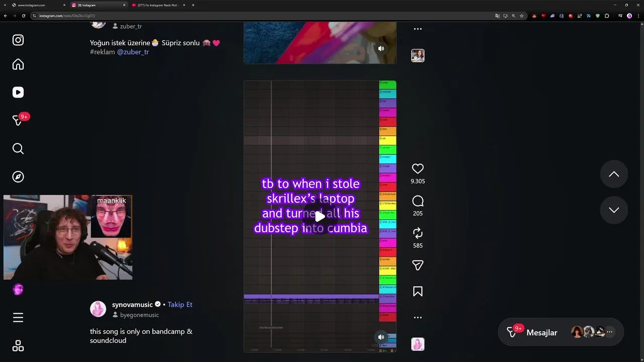
Task: Open the ellipsis in the Mesajlar panel
Action: coord(609,332)
